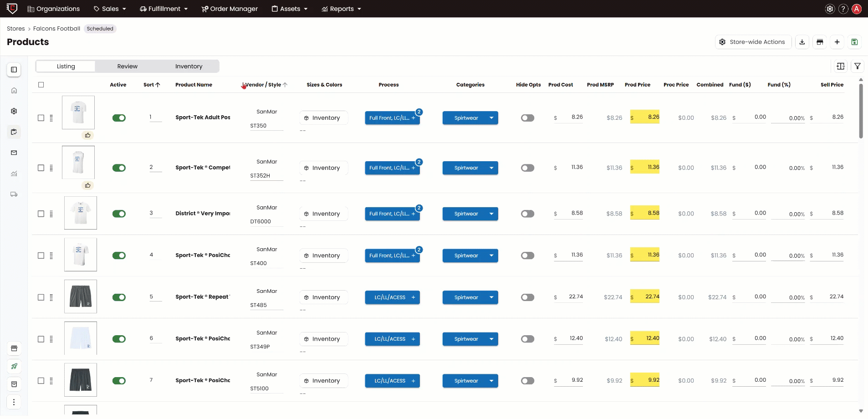
Task: Click the vertical scrollbar thumb
Action: [861, 111]
